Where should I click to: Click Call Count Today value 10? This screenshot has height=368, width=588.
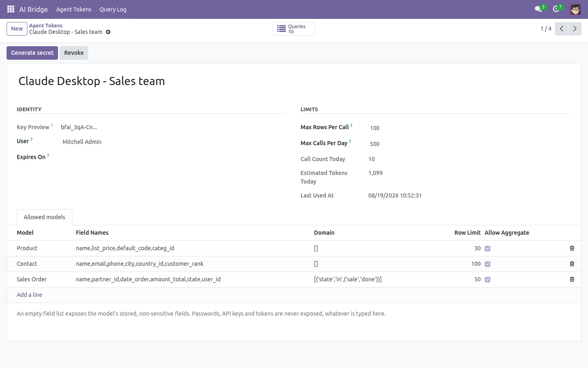tap(372, 159)
